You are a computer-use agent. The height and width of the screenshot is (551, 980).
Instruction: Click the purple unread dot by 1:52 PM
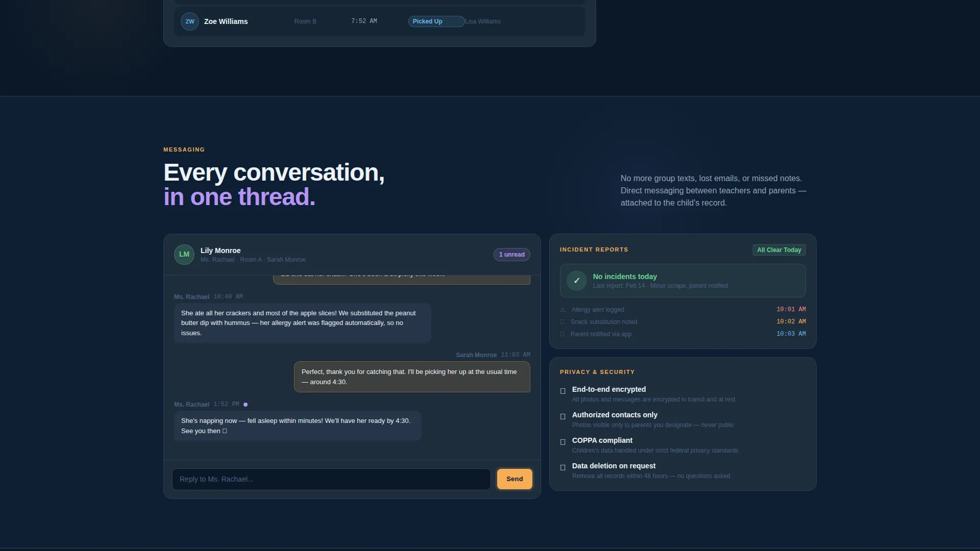tap(246, 405)
